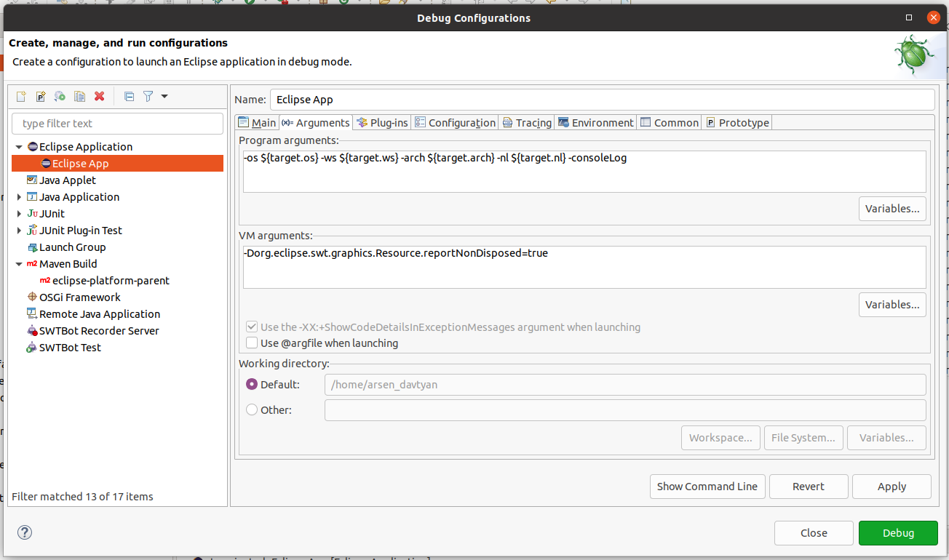Select the Eclipse App configuration
This screenshot has height=560, width=949.
(x=117, y=164)
